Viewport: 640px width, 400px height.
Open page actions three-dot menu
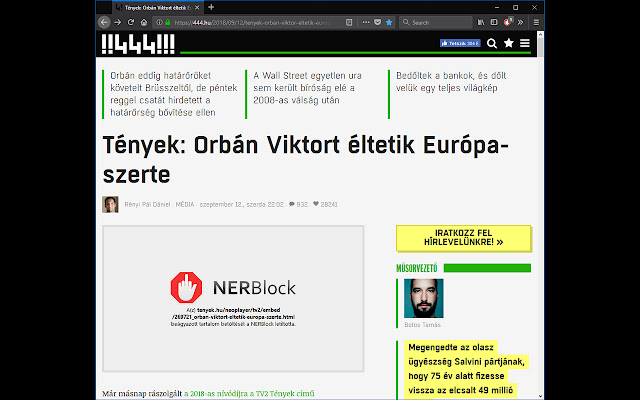[366, 22]
